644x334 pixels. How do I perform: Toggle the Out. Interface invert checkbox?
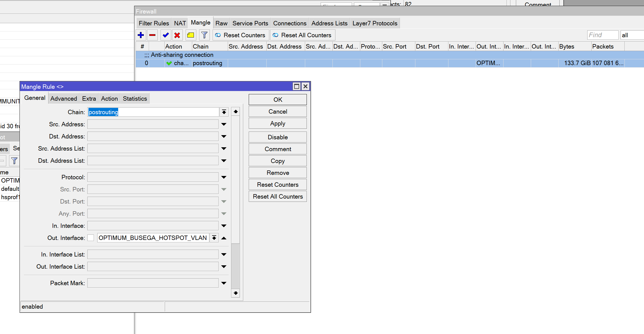(x=91, y=238)
